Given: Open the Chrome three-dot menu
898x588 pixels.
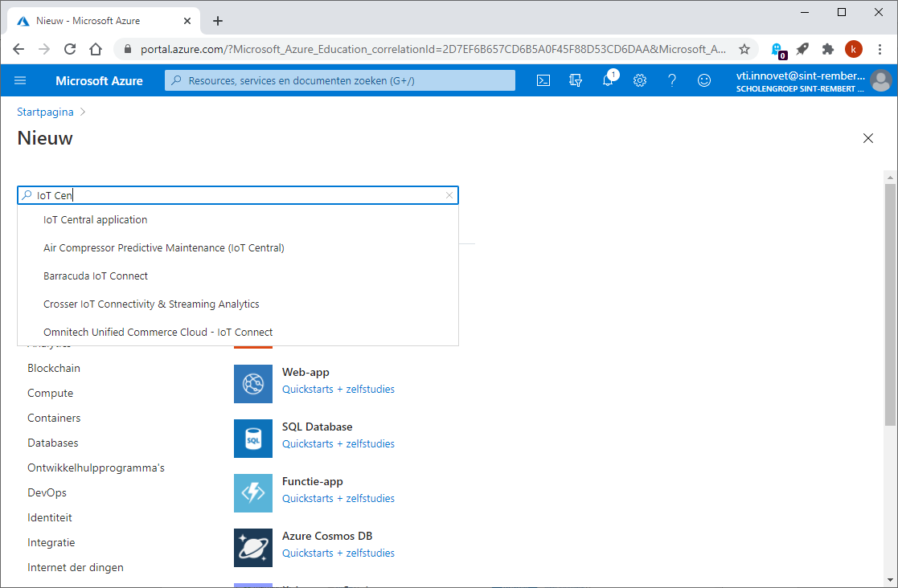Looking at the screenshot, I should pyautogui.click(x=880, y=49).
